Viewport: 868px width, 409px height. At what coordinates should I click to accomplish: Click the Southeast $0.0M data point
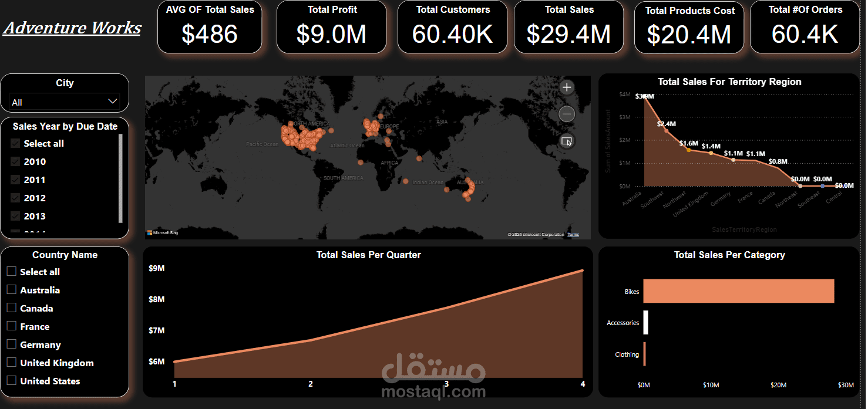coord(823,186)
